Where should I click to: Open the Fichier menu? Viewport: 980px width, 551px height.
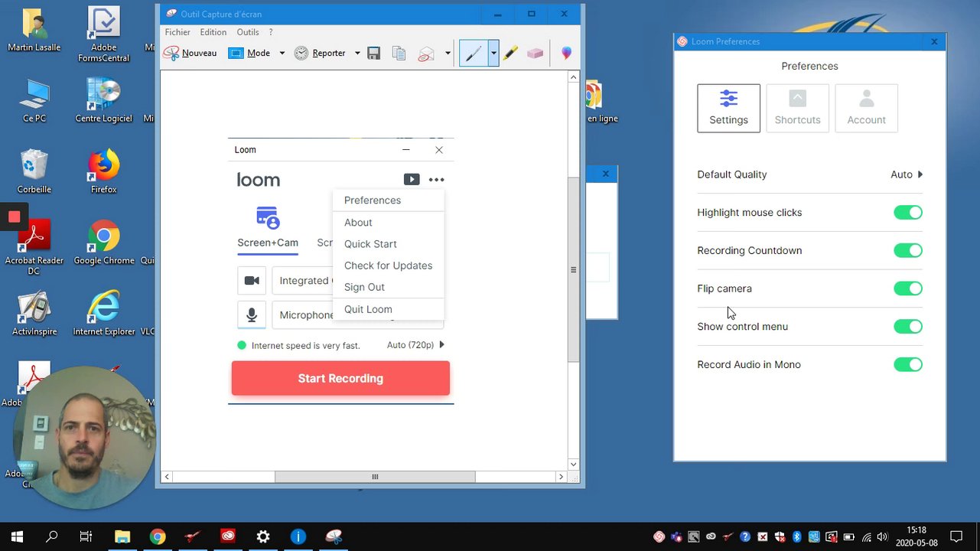tap(177, 32)
